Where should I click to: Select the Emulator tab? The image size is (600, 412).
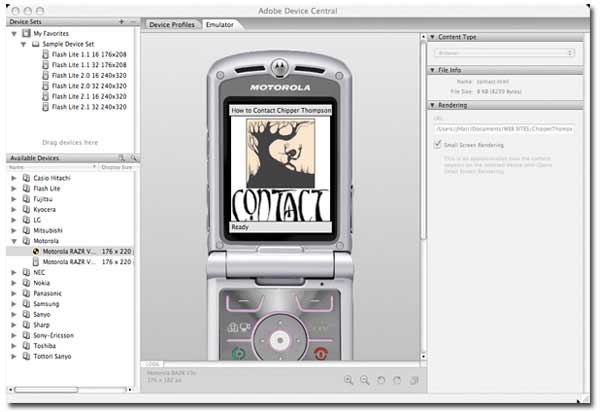(219, 23)
